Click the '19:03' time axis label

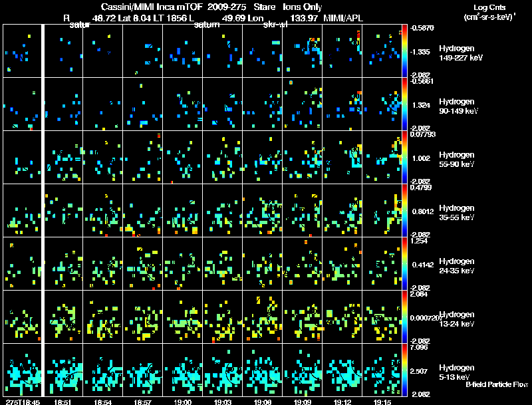pos(222,402)
